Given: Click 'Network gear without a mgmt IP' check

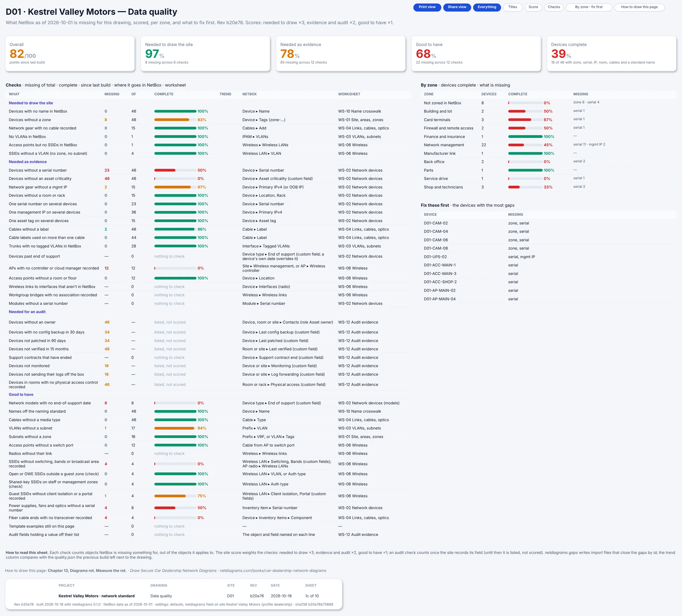Looking at the screenshot, I should (38, 187).
